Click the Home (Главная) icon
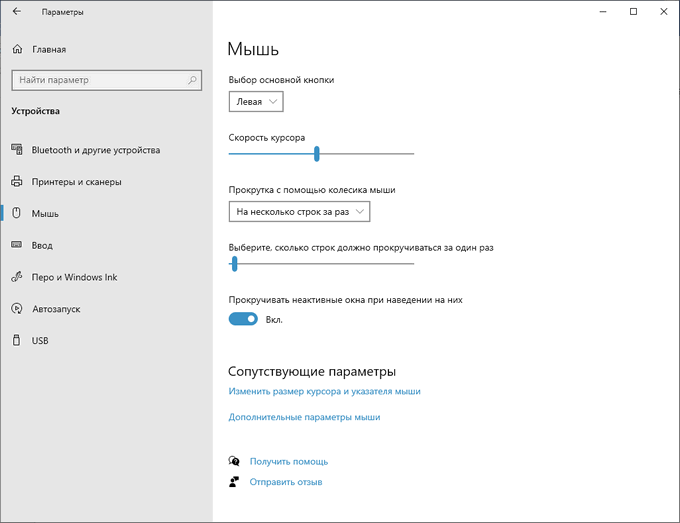Viewport: 680px width, 523px height. pyautogui.click(x=17, y=48)
